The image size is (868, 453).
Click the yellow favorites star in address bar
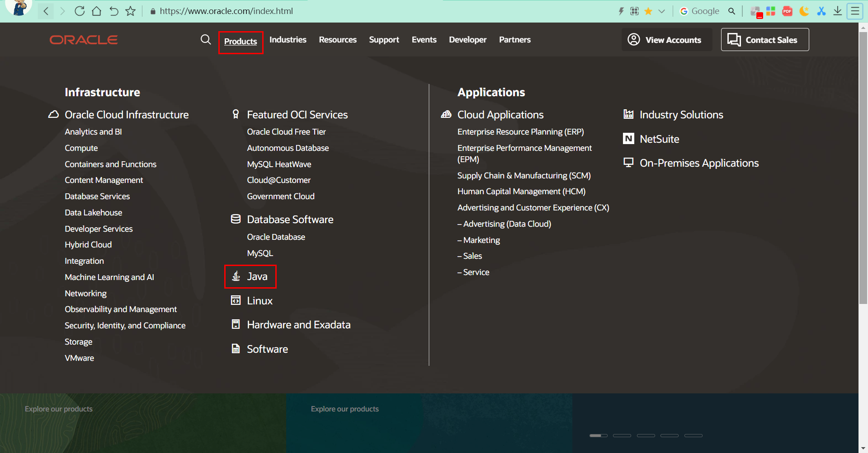[x=648, y=11]
